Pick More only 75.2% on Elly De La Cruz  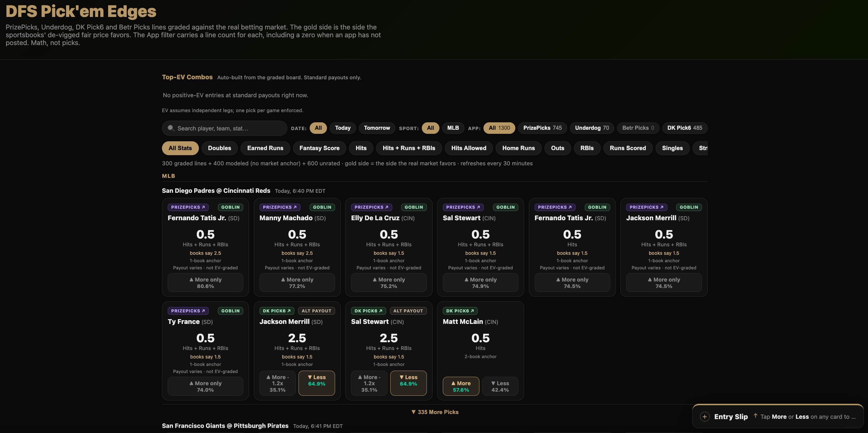click(389, 283)
